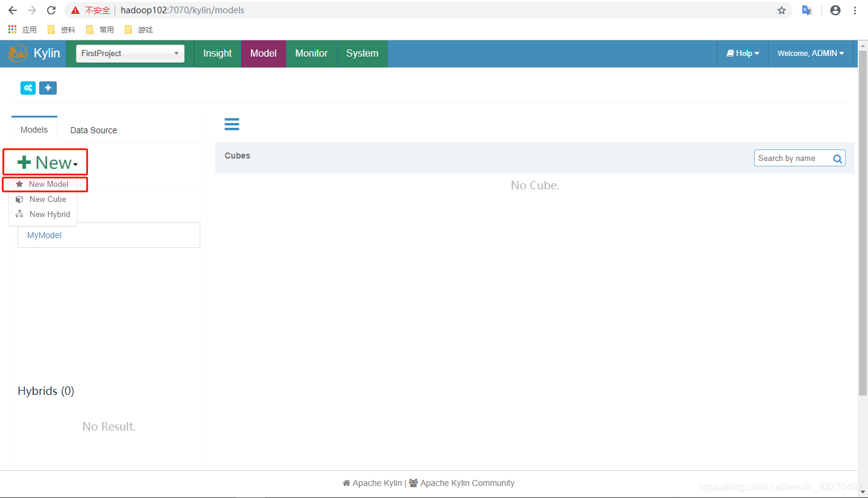
Task: Click the Hybrids (0) heading
Action: tap(46, 391)
